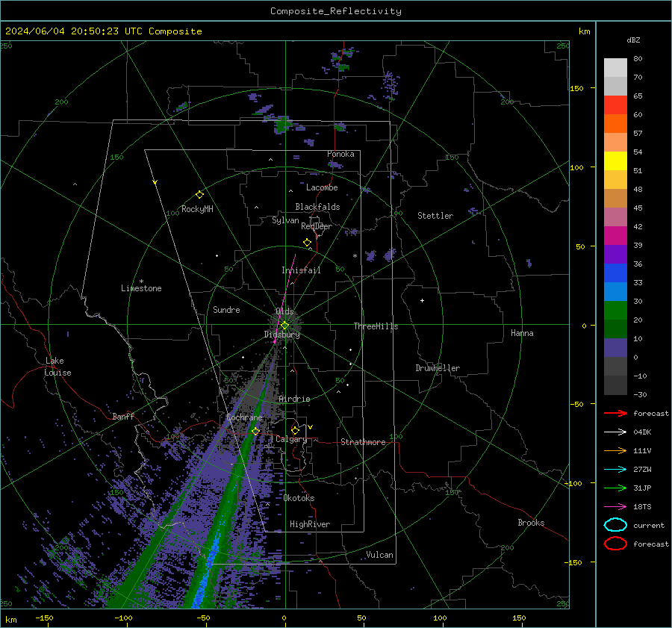Click the Blackfalds town label
Screen dimensions: 672x628
[317, 207]
